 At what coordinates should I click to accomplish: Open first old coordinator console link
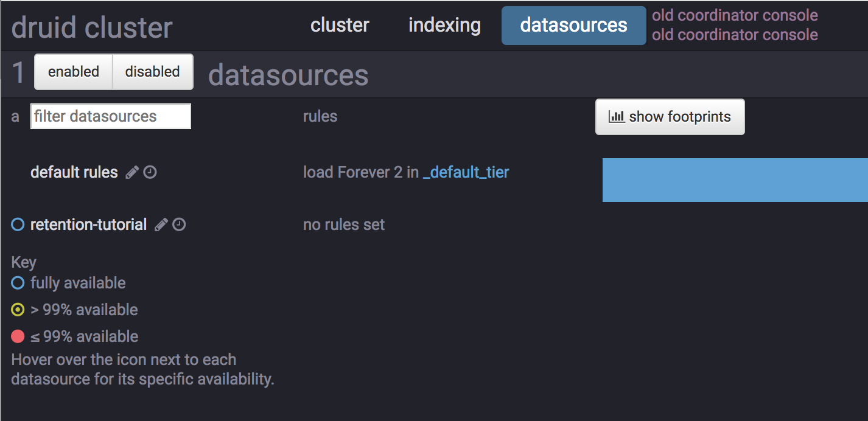coord(735,15)
